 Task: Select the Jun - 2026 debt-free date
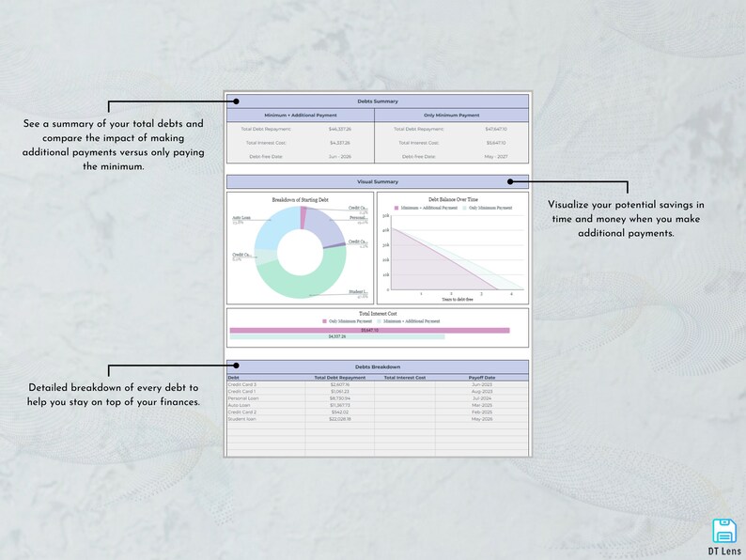(x=340, y=157)
